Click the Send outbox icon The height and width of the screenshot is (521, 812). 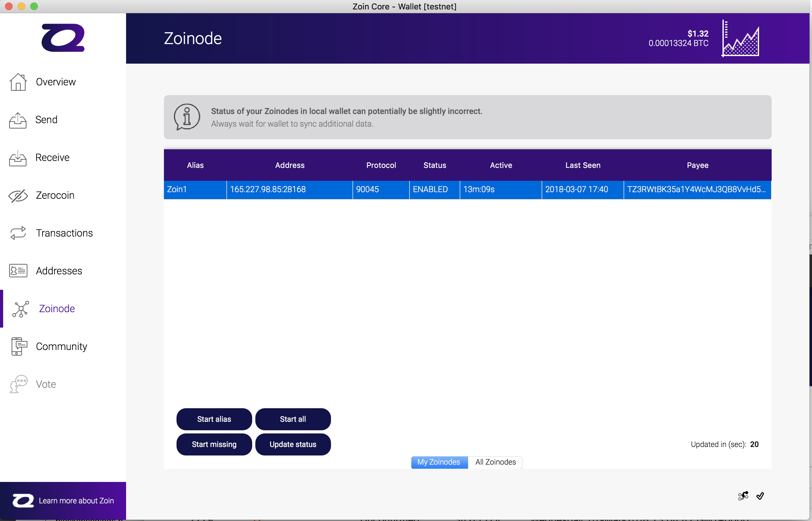pos(18,120)
